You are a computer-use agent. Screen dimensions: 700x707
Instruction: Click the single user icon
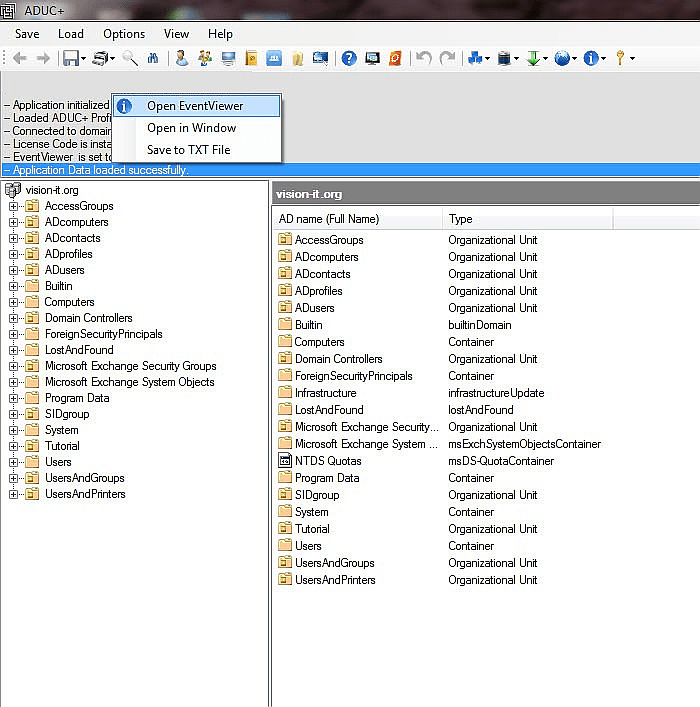(x=182, y=58)
